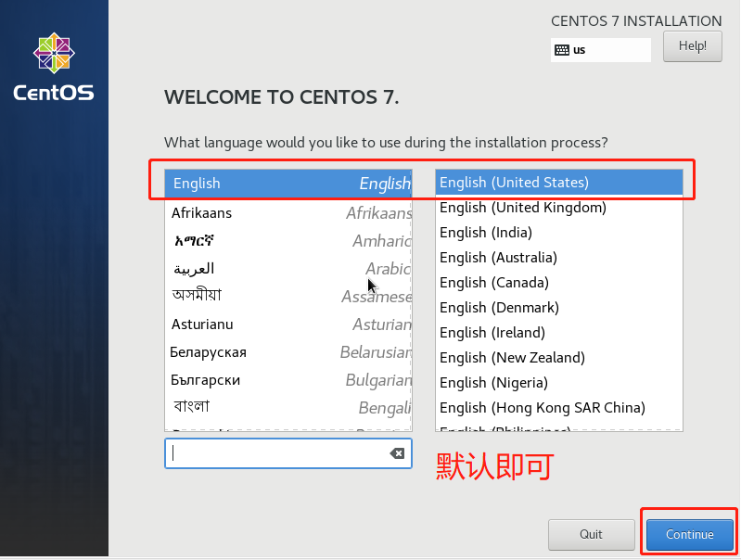Viewport: 741px width, 560px height.
Task: Choose English (United States) locale
Action: (x=559, y=183)
